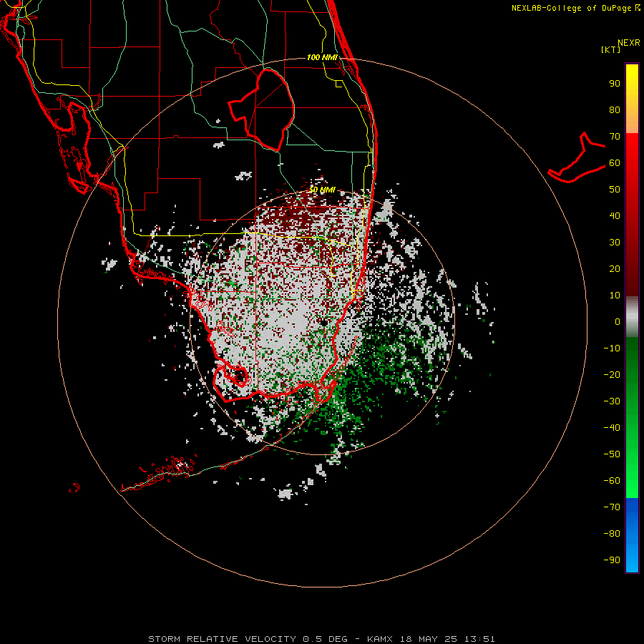This screenshot has height=644, width=644.
Task: Click the blue segment of the color bar
Action: [632, 535]
